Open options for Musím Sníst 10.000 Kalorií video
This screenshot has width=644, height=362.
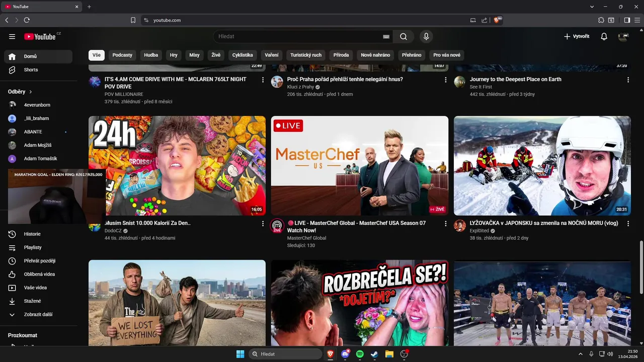[x=263, y=223]
